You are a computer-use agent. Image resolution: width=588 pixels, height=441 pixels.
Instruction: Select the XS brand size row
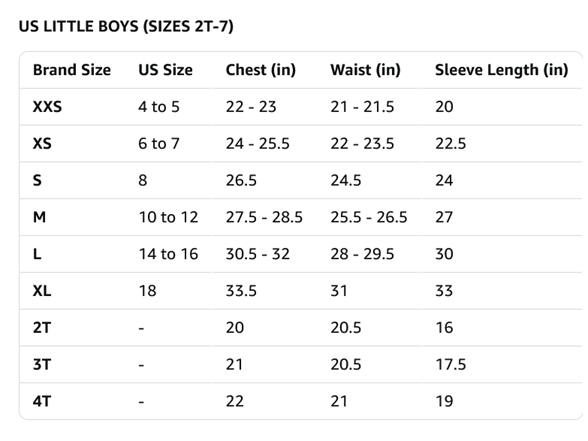pyautogui.click(x=301, y=144)
